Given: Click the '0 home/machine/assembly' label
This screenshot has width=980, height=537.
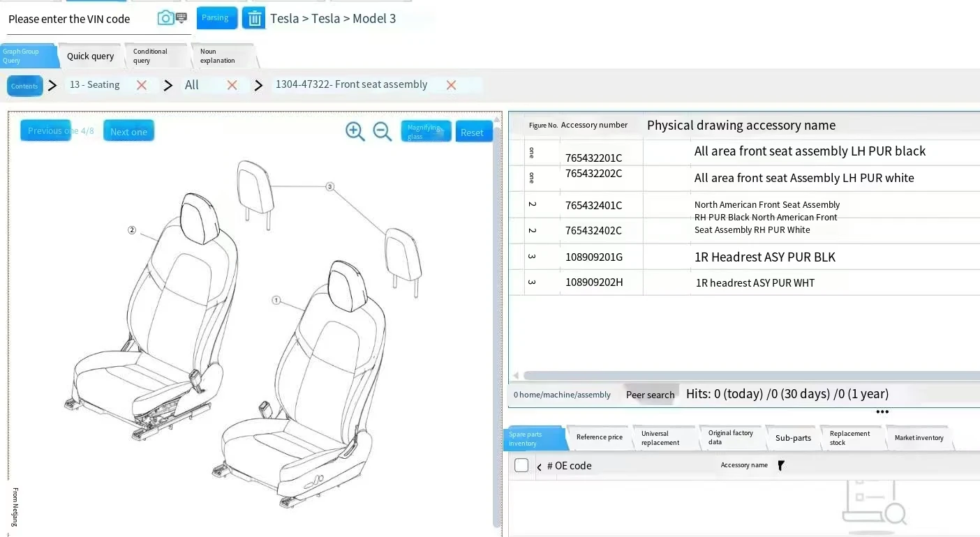Looking at the screenshot, I should (x=562, y=395).
